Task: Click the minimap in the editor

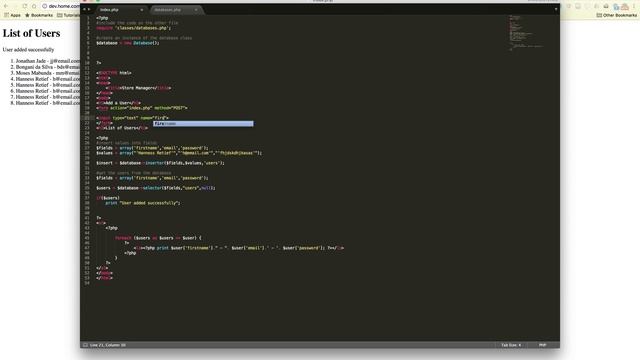Action: 527,33
